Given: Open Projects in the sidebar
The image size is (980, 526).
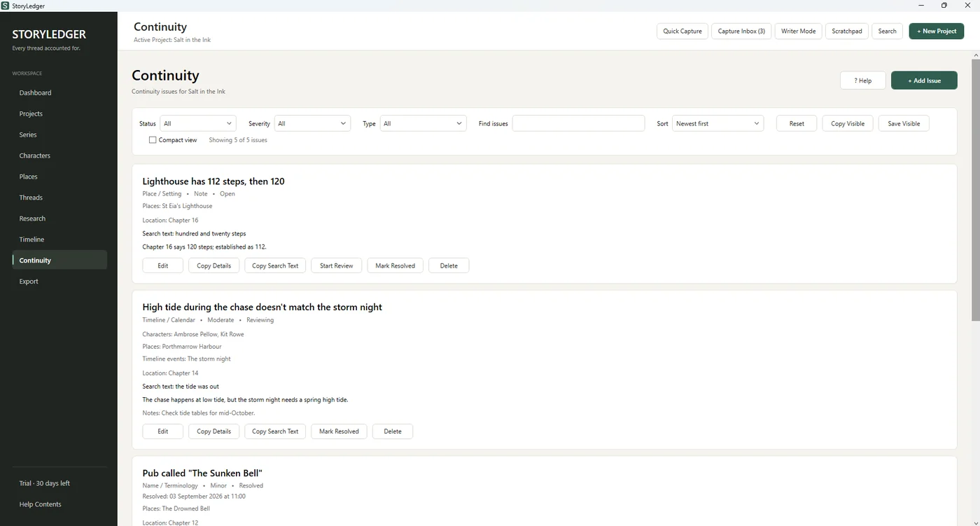Looking at the screenshot, I should point(59,113).
